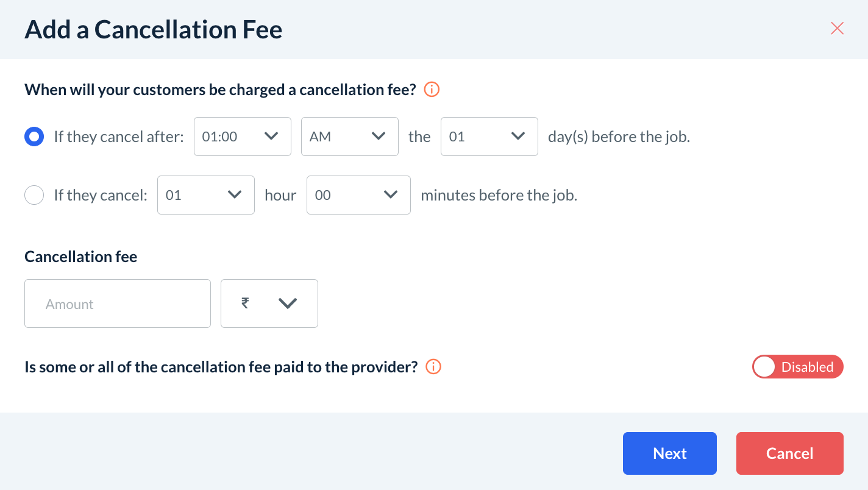Click the "Cancellation fee" field label

pyautogui.click(x=80, y=257)
